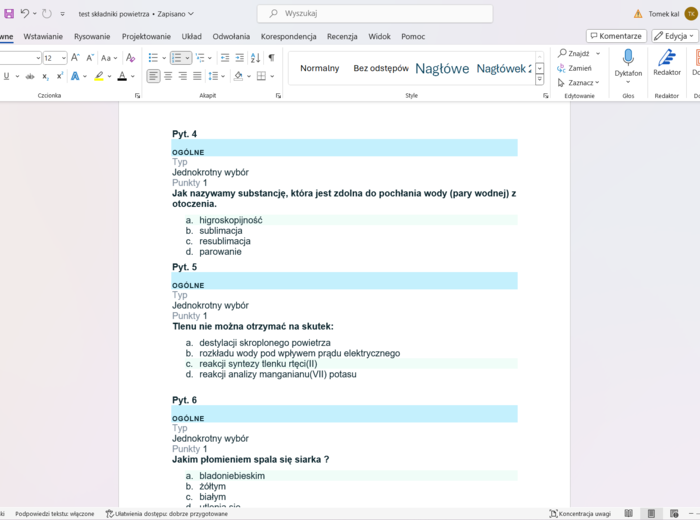Justify the paragraph text
This screenshot has height=520, width=700.
click(197, 76)
